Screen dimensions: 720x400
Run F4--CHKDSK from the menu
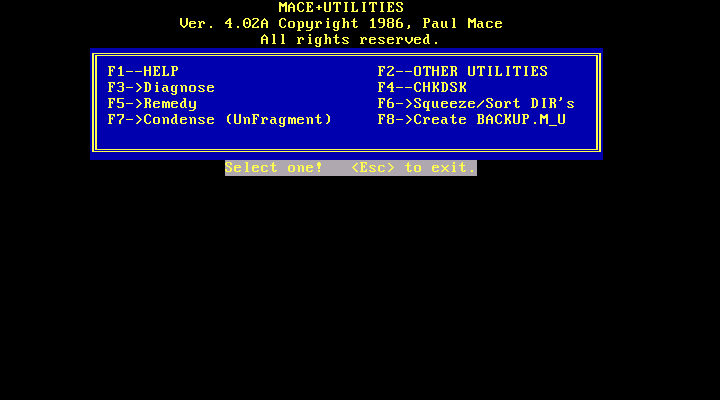422,88
